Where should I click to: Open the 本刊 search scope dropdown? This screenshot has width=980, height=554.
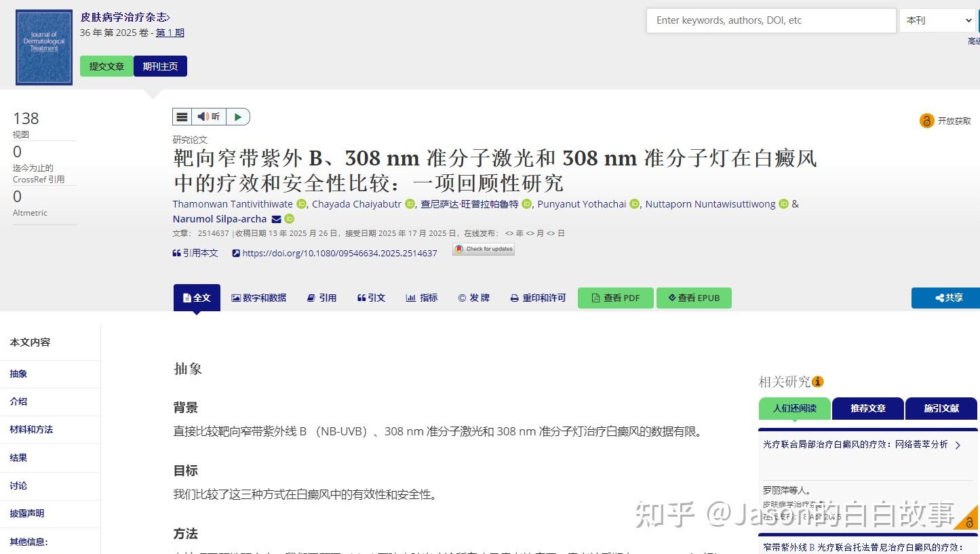tap(938, 20)
